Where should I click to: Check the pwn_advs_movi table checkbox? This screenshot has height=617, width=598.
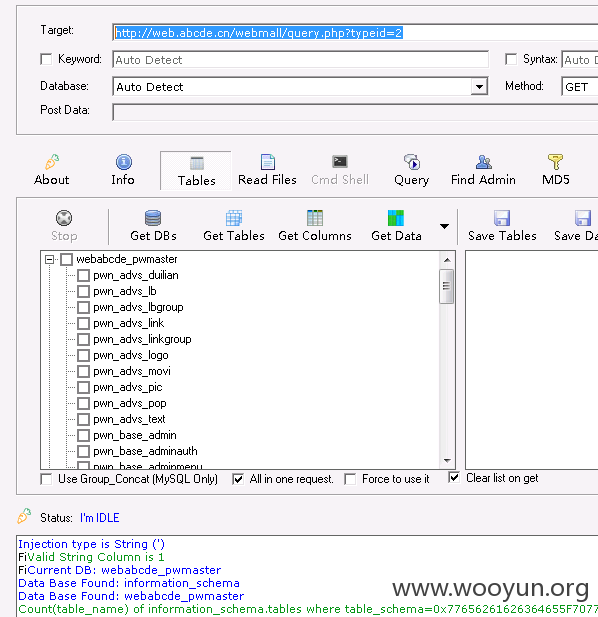[83, 371]
